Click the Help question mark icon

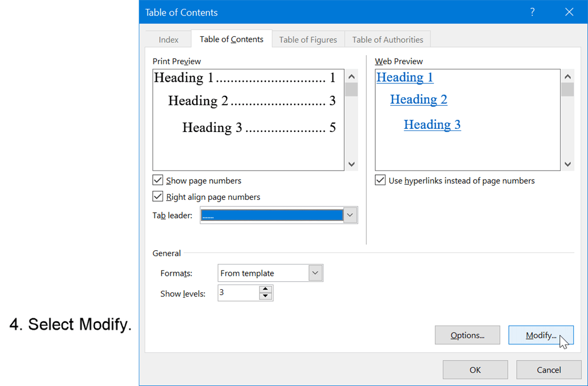(532, 12)
